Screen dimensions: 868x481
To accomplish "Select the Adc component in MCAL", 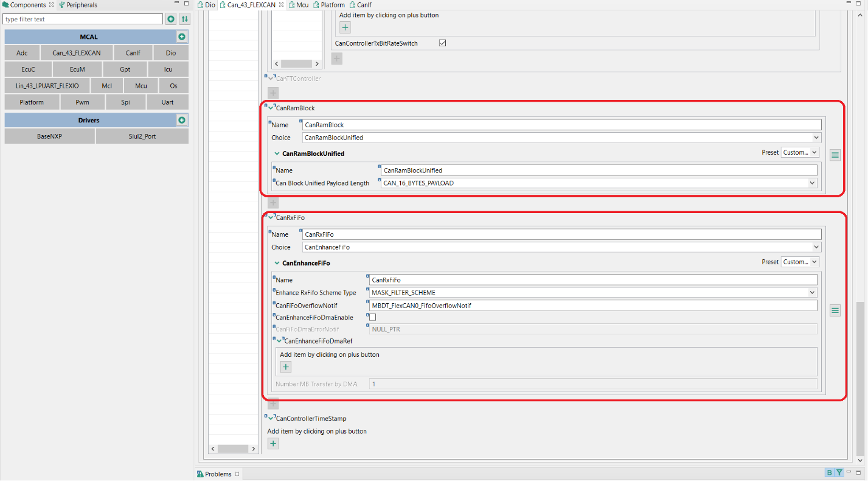I will coord(22,52).
